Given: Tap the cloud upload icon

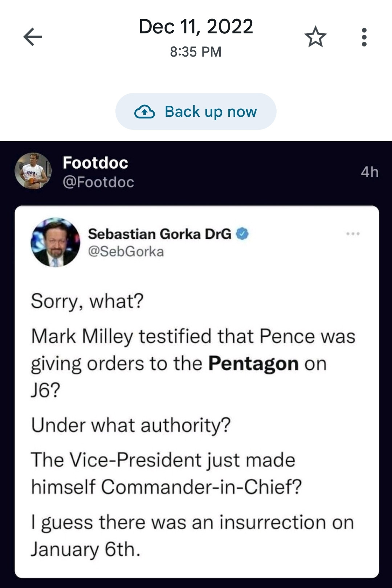Looking at the screenshot, I should [144, 112].
